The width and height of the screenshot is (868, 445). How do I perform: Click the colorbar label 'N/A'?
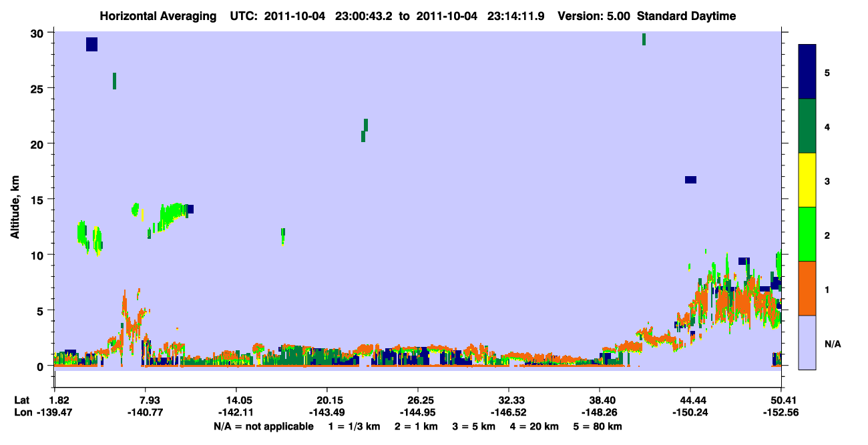point(832,344)
